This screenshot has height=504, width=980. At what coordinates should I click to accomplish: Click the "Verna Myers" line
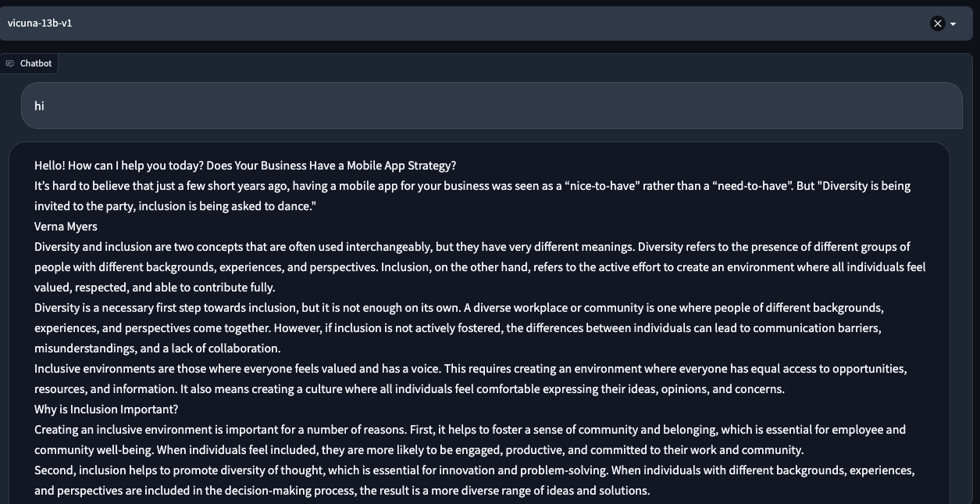pyautogui.click(x=66, y=227)
